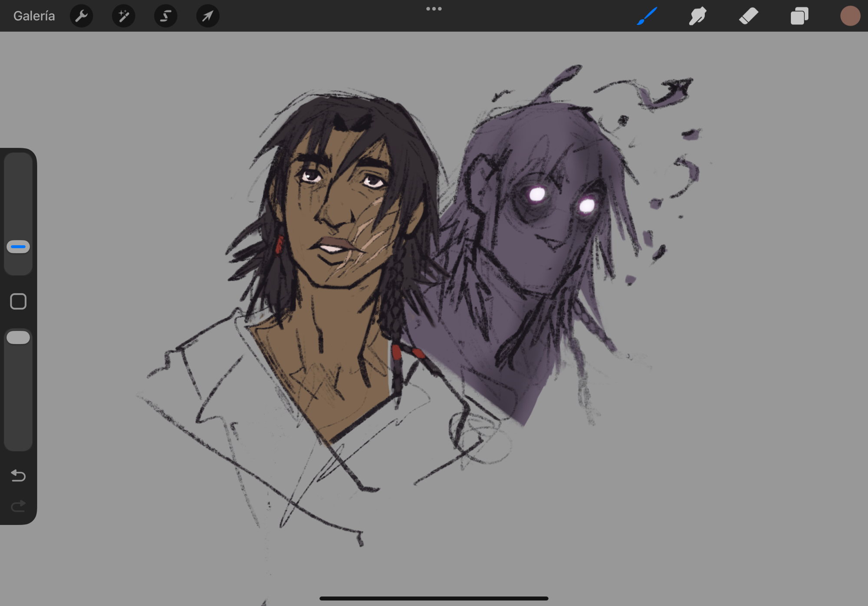This screenshot has width=868, height=606.
Task: Select the Brush tool
Action: click(647, 16)
